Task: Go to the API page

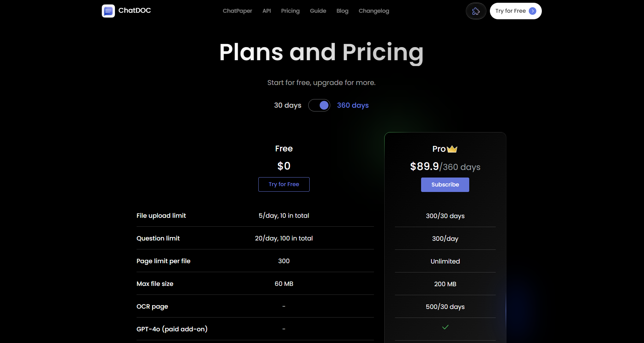Action: 267,11
